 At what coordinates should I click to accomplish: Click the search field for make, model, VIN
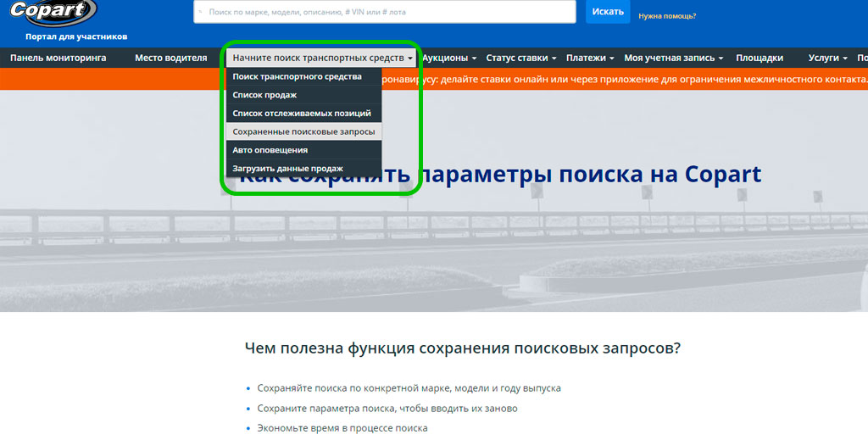[385, 12]
